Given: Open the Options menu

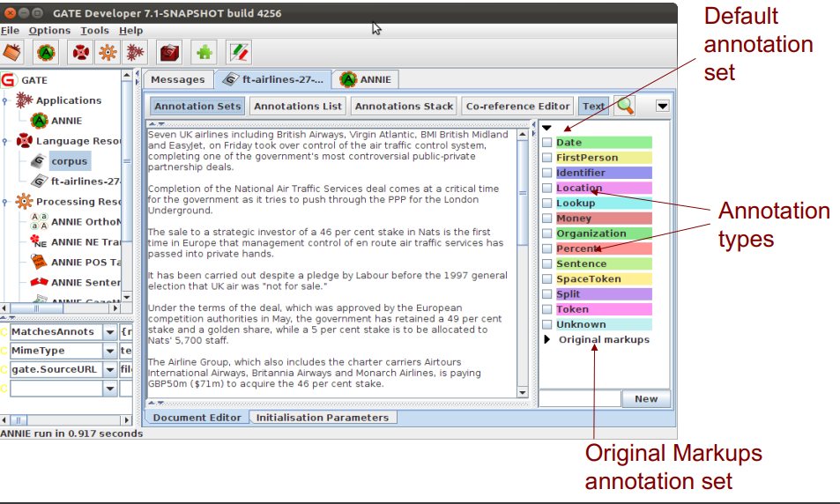Looking at the screenshot, I should 49,31.
